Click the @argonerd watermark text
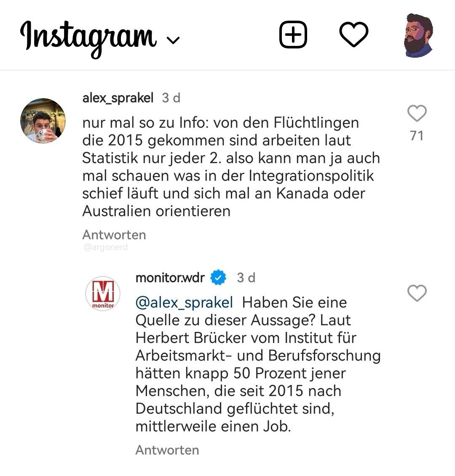The image size is (455, 476). (x=105, y=247)
